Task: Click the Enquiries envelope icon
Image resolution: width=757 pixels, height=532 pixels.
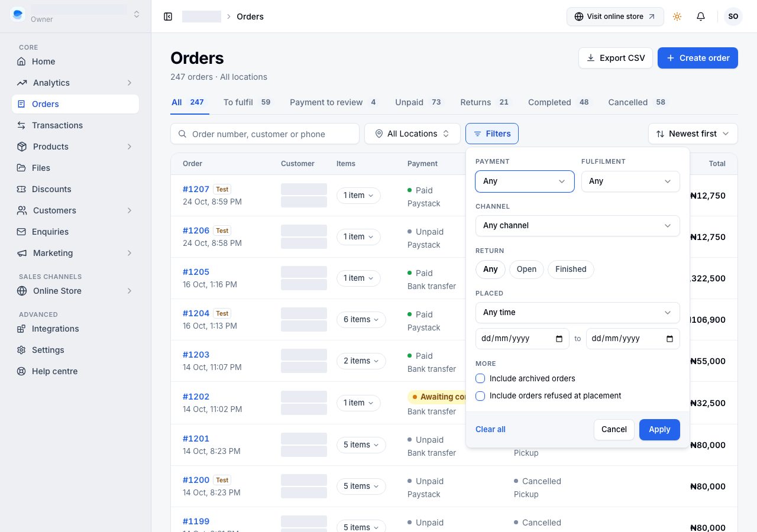Action: (21, 232)
